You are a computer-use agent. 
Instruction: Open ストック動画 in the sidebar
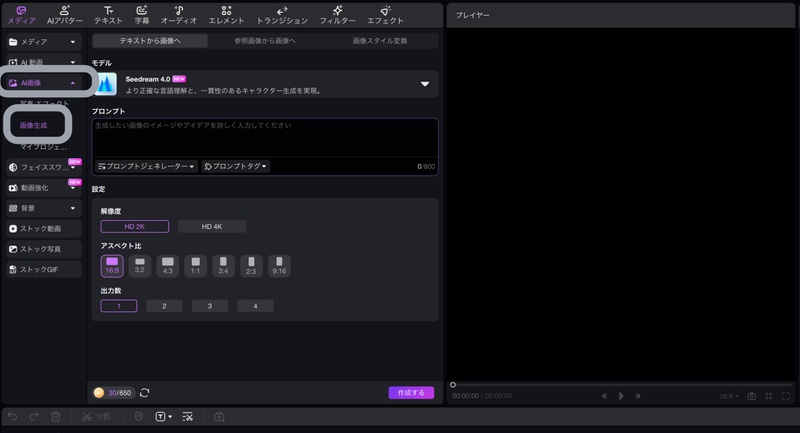coord(44,228)
